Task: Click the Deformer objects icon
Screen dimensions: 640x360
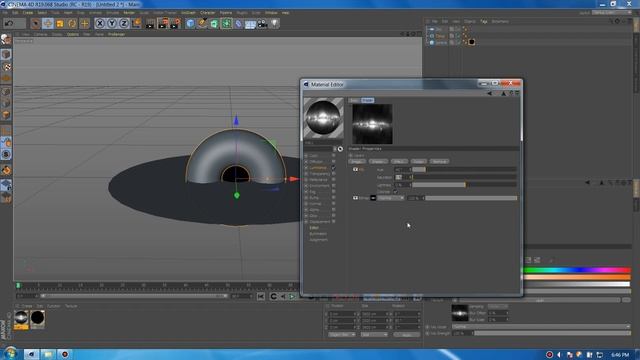Action: tap(238, 24)
